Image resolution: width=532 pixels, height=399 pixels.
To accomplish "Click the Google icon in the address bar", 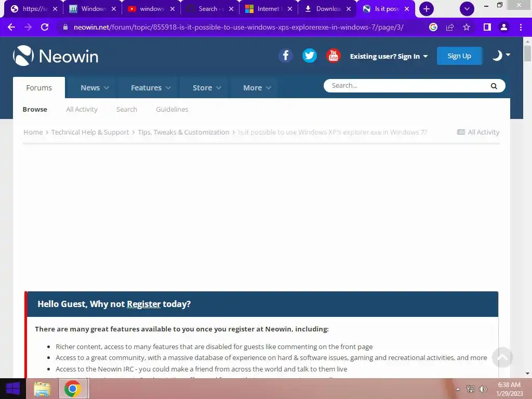I will coord(433,27).
